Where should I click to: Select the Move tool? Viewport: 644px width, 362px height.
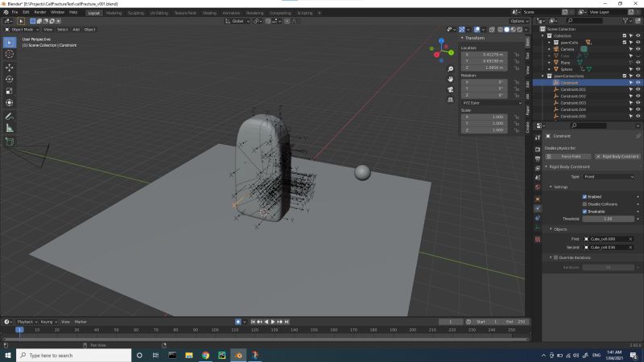click(x=10, y=68)
